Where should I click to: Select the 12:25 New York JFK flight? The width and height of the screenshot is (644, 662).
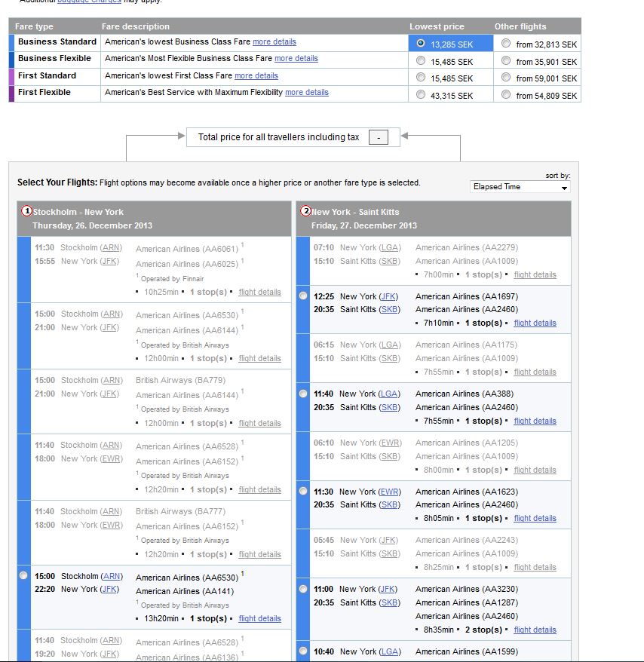click(x=303, y=296)
